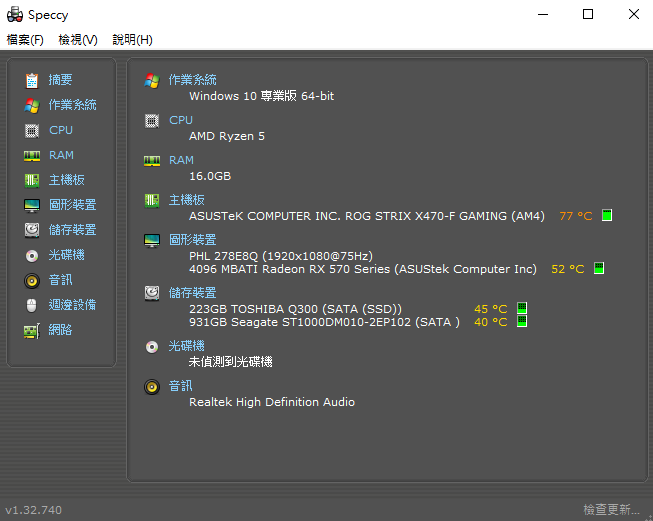Screen dimensions: 653x521
Task: Click the 音訊 speaker icon in sidebar
Action: click(x=32, y=281)
